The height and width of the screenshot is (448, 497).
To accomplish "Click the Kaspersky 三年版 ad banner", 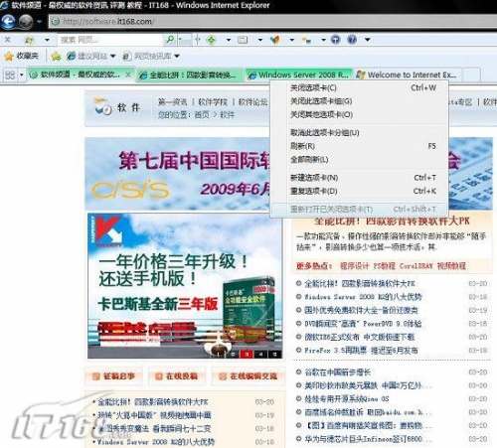I will pyautogui.click(x=185, y=286).
